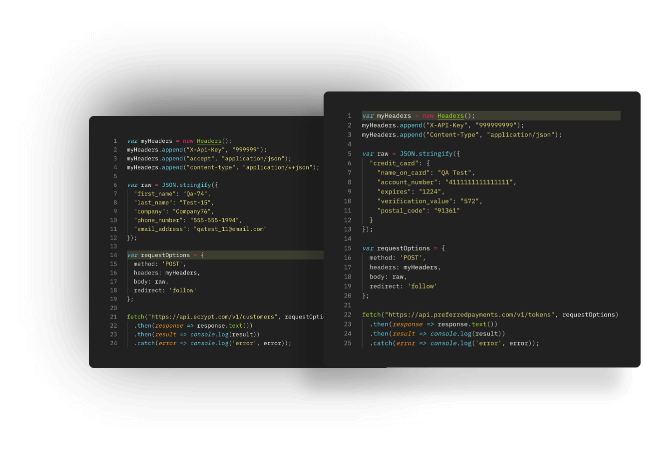Click the "company" value "Company76"
Screen dimensions: 645x450
[200, 211]
